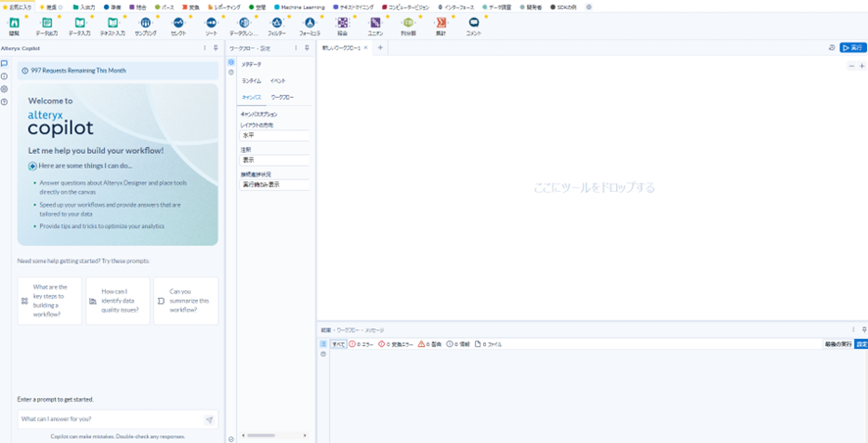
Task: Open the Machine Learning palette tab
Action: click(x=300, y=7)
